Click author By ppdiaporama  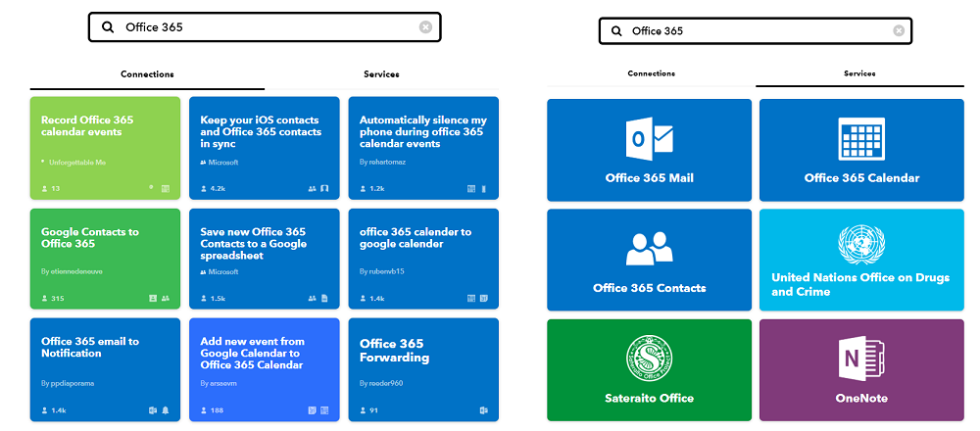point(68,383)
